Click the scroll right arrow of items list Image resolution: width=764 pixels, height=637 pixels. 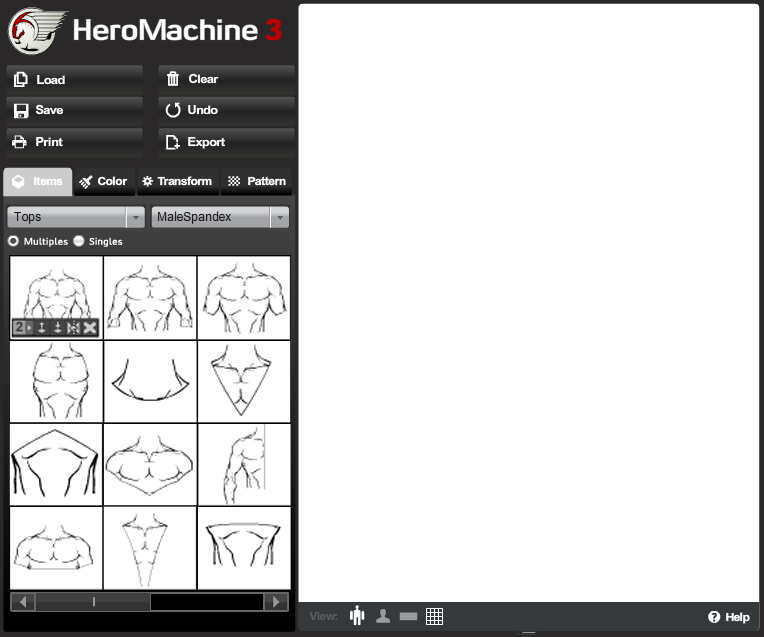[x=276, y=602]
